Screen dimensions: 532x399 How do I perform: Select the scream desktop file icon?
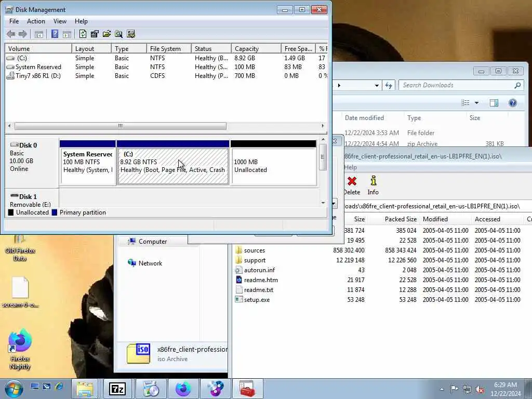point(20,292)
